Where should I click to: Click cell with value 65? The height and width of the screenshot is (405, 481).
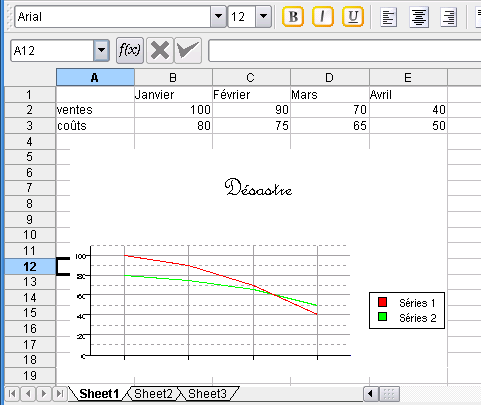pos(330,126)
